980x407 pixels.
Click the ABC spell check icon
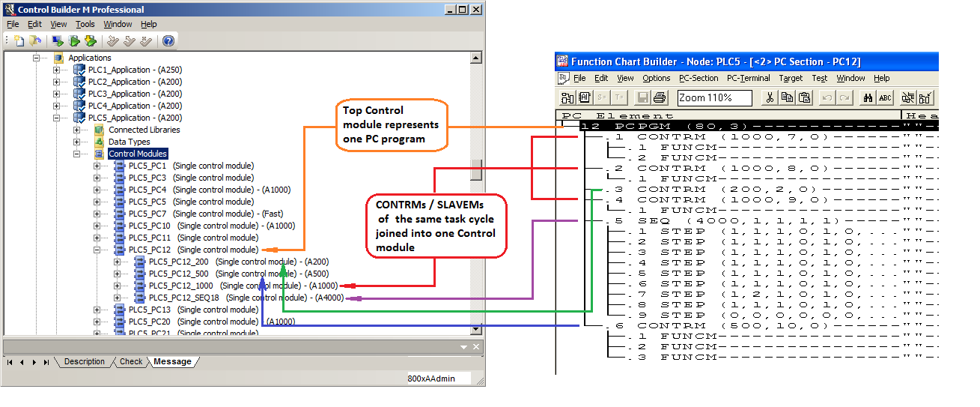point(885,97)
